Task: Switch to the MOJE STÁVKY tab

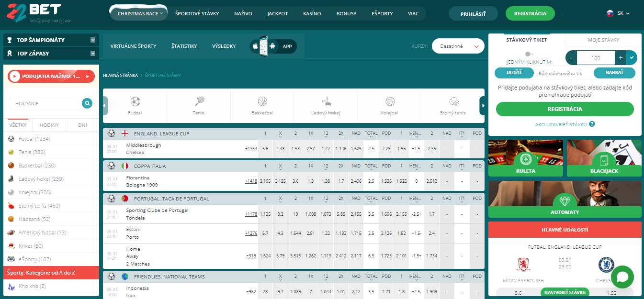Action: (604, 40)
